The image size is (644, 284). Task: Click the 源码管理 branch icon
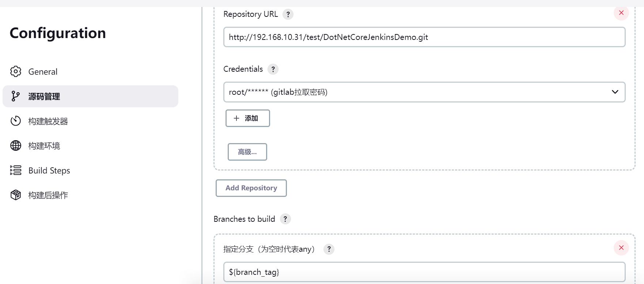[x=15, y=96]
